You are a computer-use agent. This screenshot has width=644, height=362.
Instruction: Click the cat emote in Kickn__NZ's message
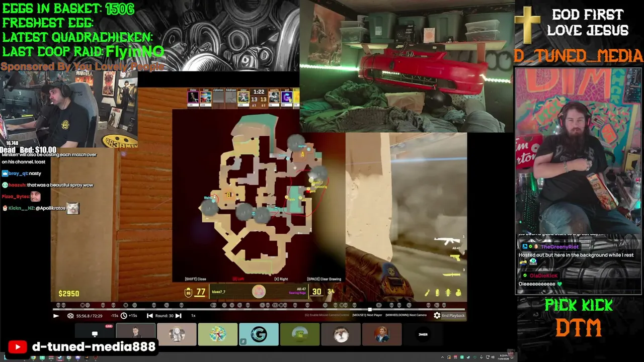coord(73,208)
